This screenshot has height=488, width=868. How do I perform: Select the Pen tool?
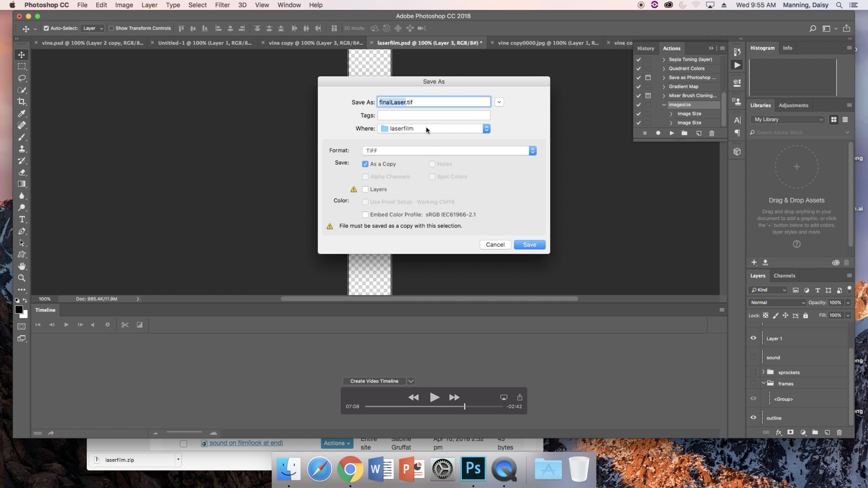pyautogui.click(x=22, y=231)
